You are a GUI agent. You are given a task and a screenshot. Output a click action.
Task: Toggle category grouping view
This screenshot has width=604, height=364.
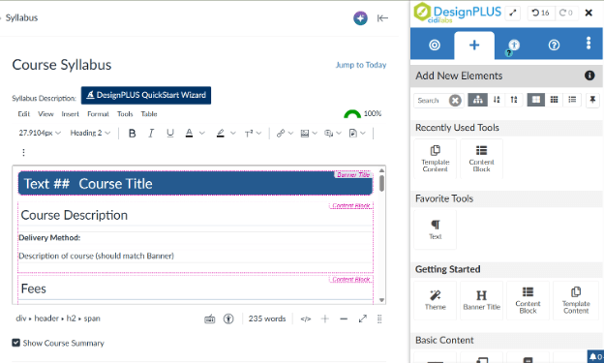(x=477, y=100)
